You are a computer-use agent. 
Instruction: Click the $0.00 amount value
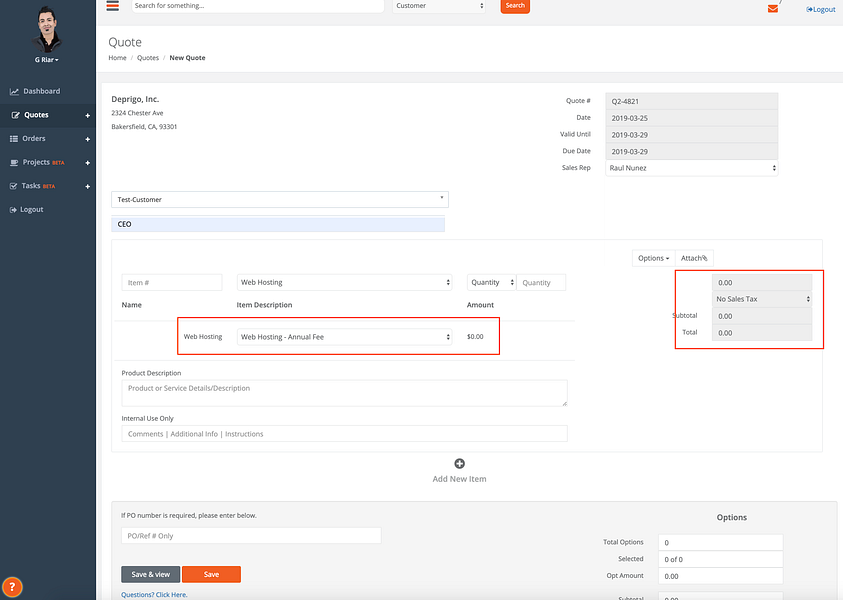click(x=475, y=337)
